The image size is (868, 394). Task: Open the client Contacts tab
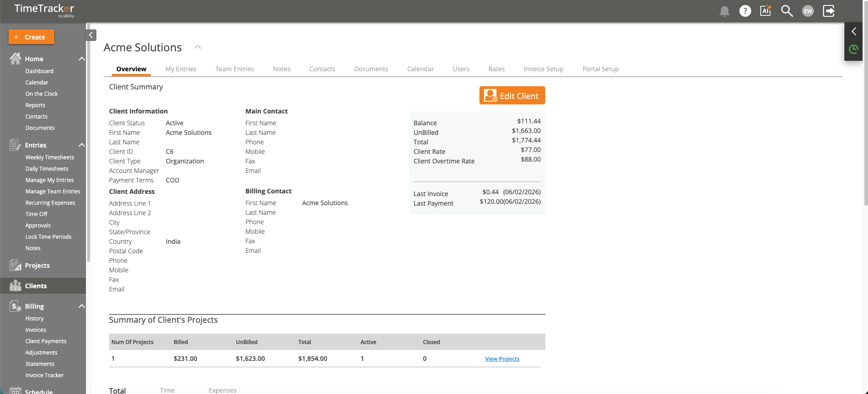322,69
